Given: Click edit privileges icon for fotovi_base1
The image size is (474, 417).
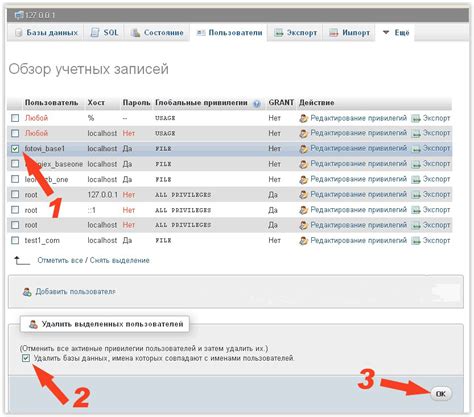Looking at the screenshot, I should (x=303, y=149).
